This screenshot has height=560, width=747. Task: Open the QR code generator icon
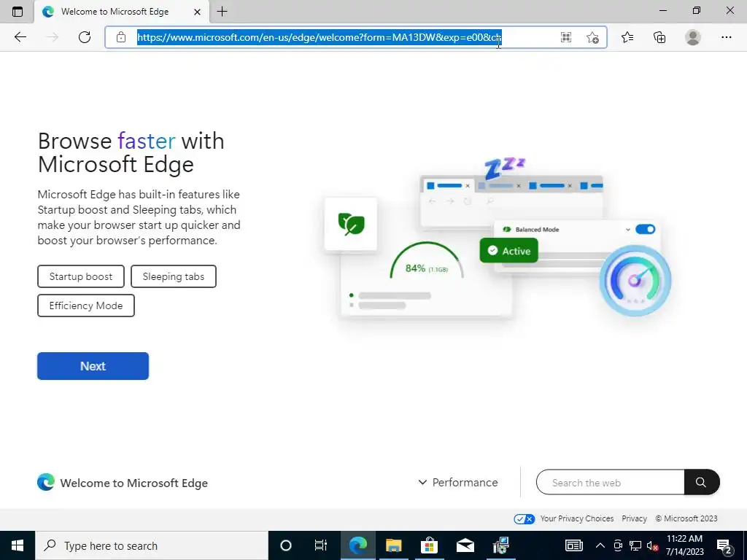(566, 37)
